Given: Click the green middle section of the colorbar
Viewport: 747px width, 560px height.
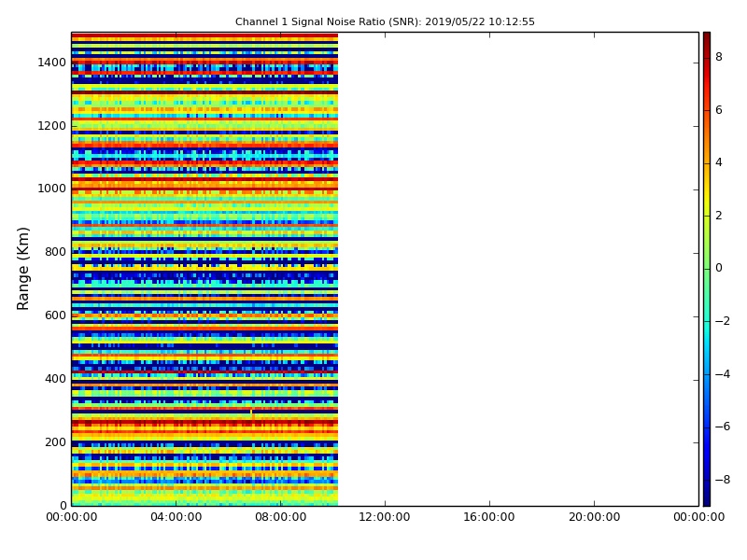Looking at the screenshot, I should 707,269.
